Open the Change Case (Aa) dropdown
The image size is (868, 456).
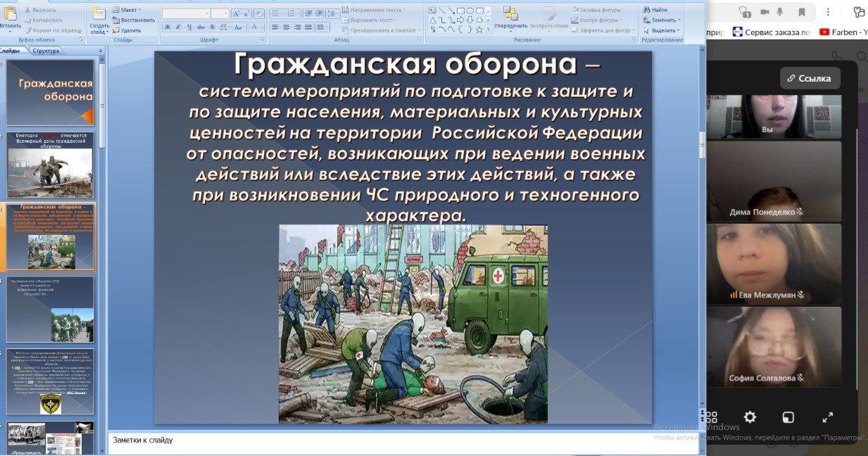pos(240,27)
